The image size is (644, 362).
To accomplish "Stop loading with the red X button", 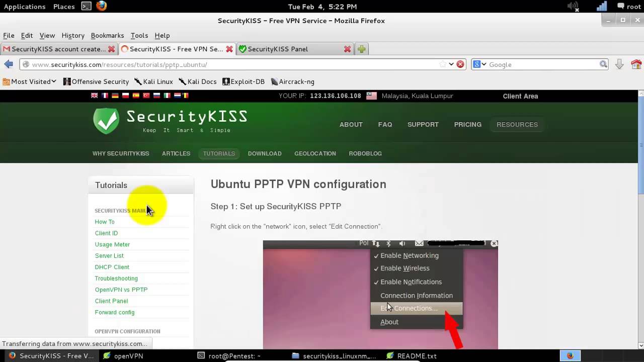I will tap(460, 64).
